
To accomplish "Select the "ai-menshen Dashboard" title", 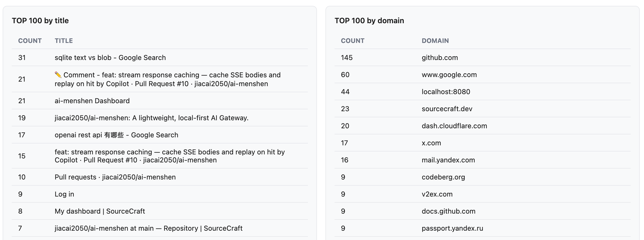I will [92, 101].
